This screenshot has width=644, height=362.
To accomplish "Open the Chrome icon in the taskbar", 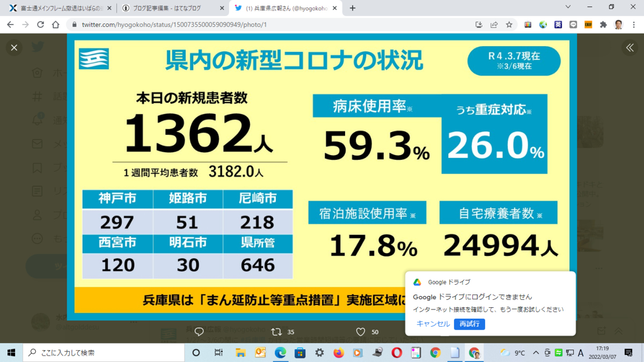I will pyautogui.click(x=435, y=352).
